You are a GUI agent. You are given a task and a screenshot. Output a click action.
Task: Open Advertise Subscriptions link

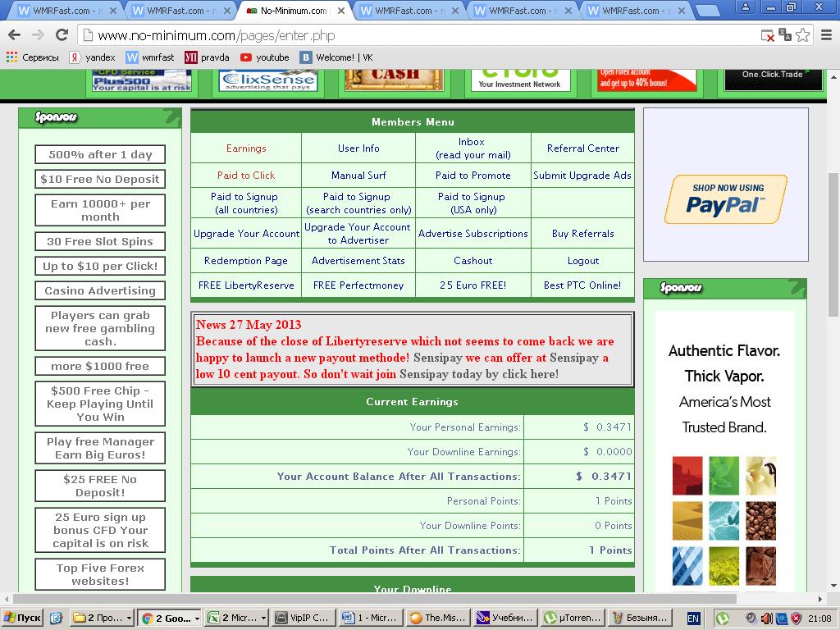pyautogui.click(x=473, y=234)
